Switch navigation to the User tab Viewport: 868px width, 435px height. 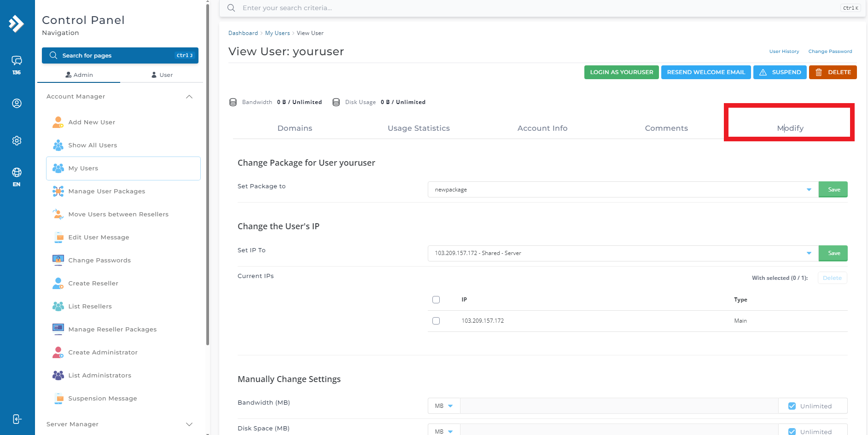click(162, 75)
